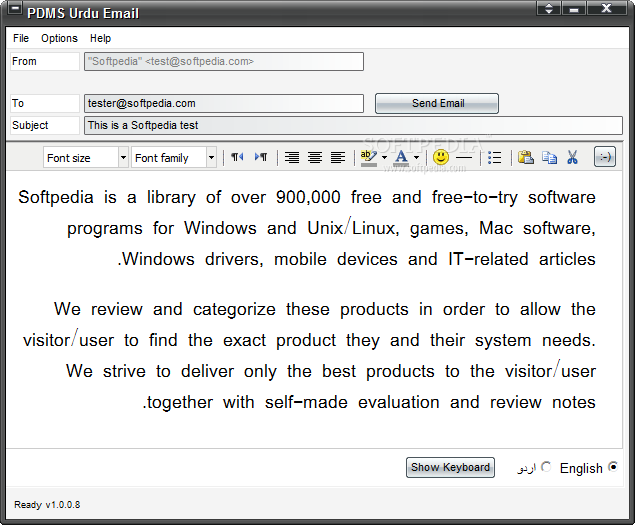Open the Help menu

tap(100, 38)
